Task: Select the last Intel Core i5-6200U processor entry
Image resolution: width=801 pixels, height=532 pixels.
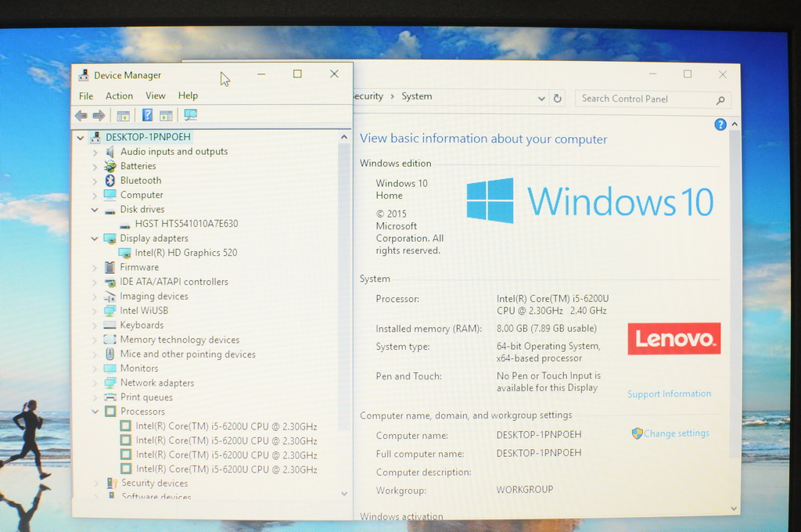Action: 226,469
